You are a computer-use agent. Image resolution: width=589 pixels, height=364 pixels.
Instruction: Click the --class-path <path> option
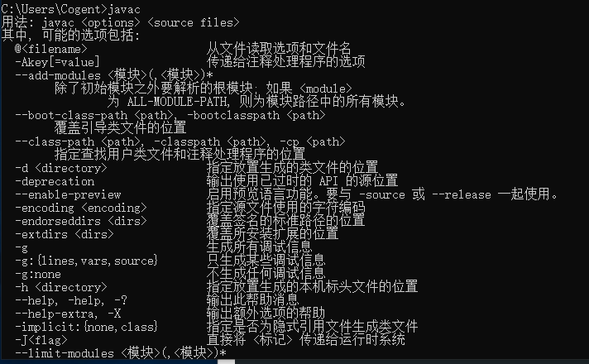(79, 141)
